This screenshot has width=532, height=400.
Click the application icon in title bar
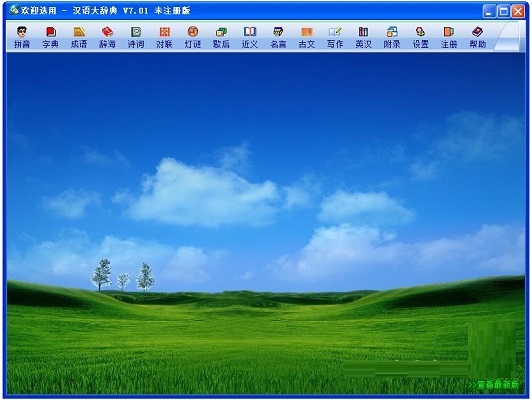[14, 10]
